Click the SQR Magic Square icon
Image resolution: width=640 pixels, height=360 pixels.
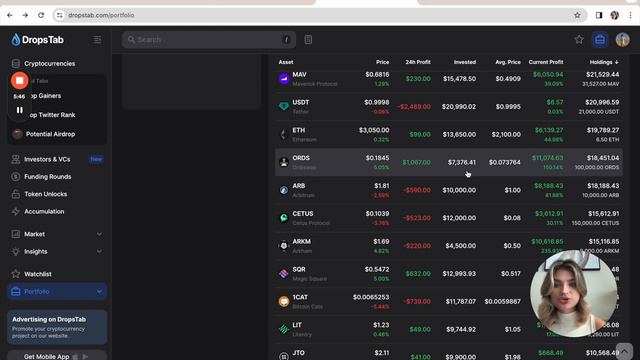point(284,273)
